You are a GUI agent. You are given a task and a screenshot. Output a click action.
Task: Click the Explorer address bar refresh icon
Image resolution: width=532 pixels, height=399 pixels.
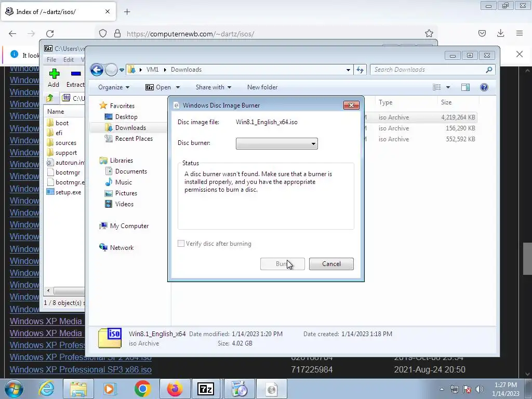click(x=360, y=70)
